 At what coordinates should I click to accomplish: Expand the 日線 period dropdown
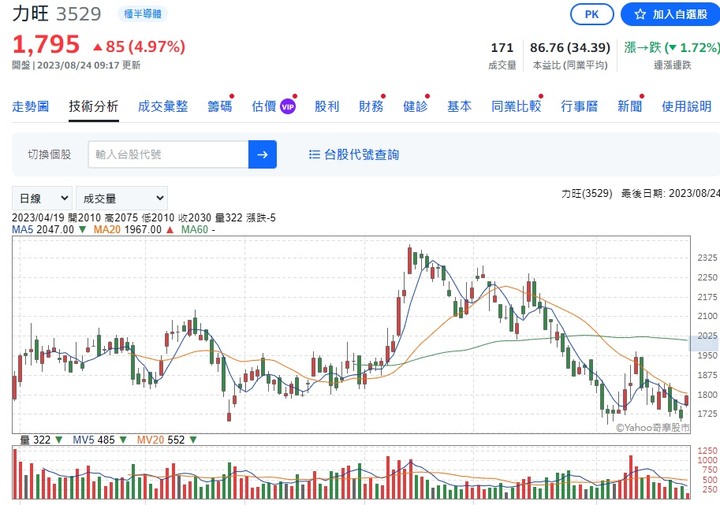click(x=41, y=198)
